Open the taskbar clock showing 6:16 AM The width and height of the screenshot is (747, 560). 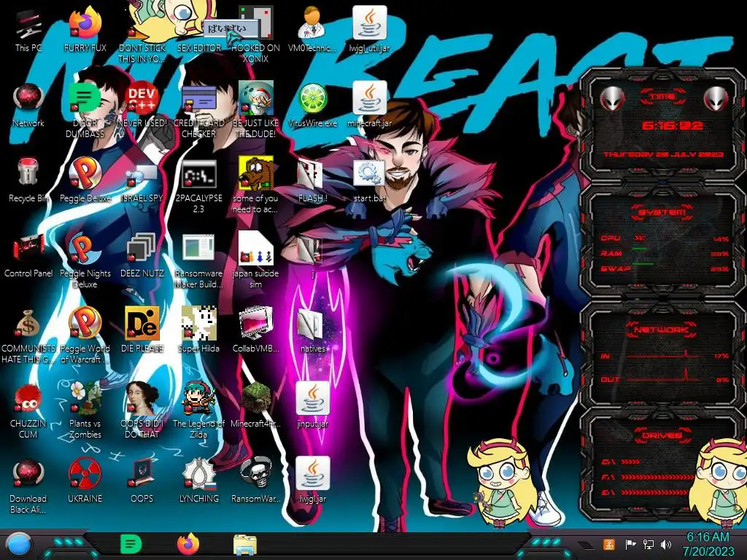click(x=708, y=544)
